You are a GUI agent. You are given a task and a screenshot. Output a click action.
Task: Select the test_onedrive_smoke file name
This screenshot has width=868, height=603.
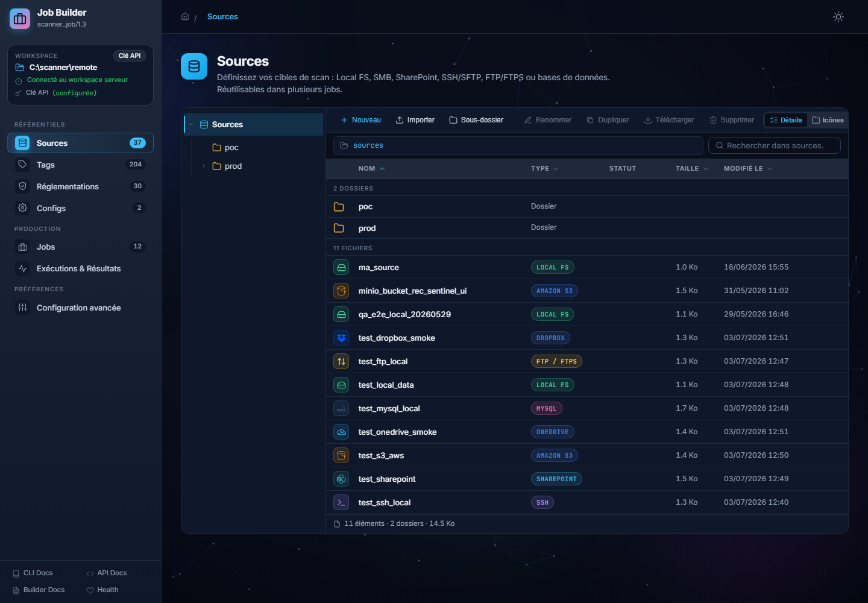(x=398, y=432)
